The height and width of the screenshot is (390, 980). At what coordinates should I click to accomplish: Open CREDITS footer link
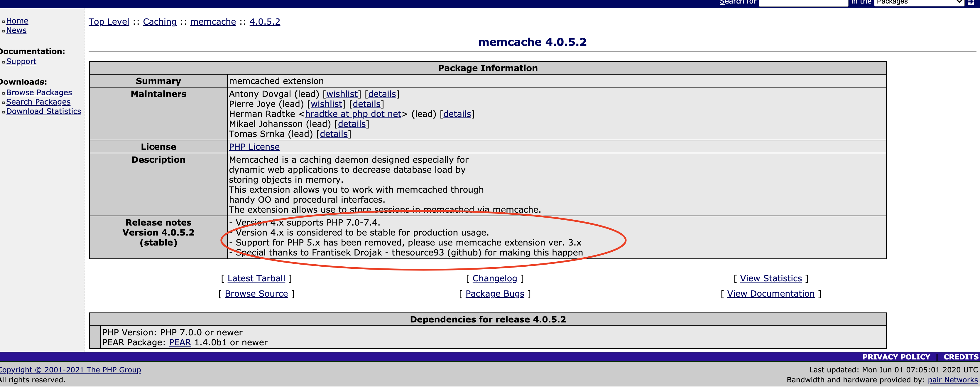click(x=961, y=357)
